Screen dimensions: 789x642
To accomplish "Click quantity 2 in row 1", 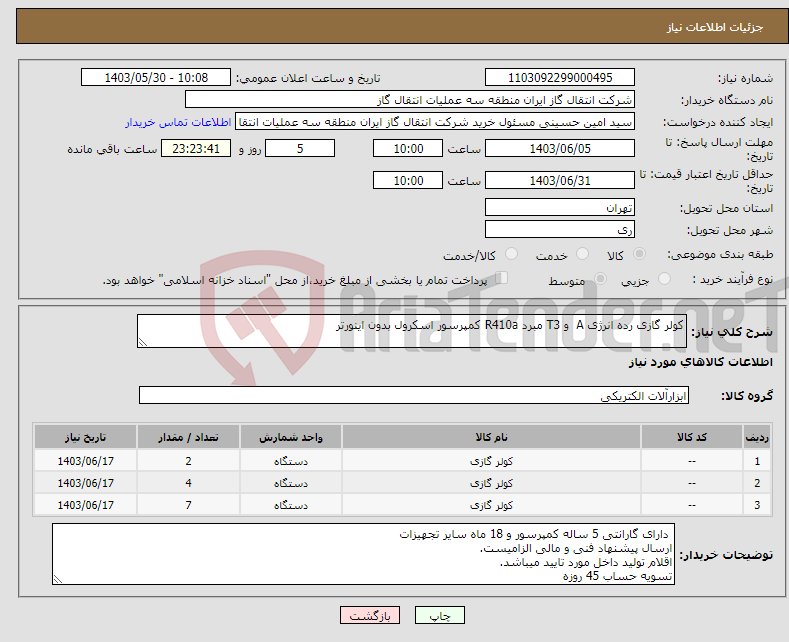I will [x=188, y=461].
